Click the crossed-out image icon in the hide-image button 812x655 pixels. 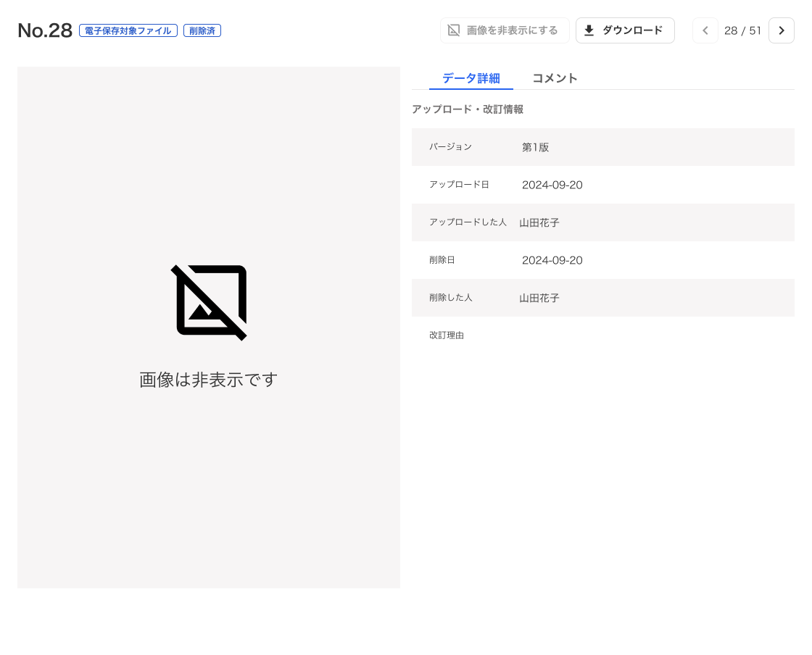point(454,30)
